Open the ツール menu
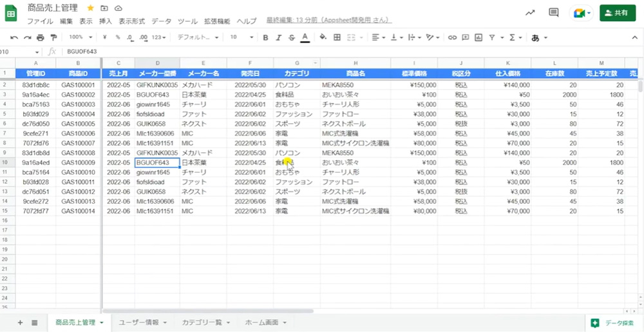 [x=187, y=21]
